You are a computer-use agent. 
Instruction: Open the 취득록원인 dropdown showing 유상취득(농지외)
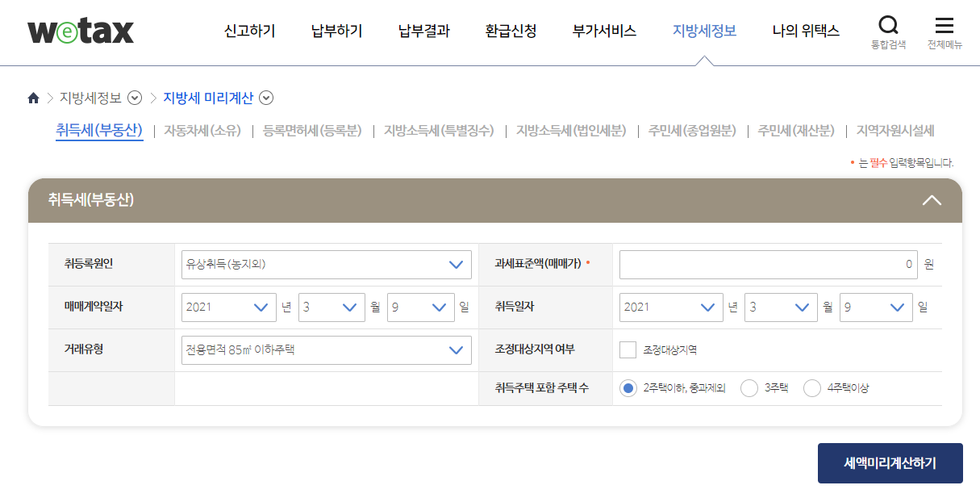(327, 265)
